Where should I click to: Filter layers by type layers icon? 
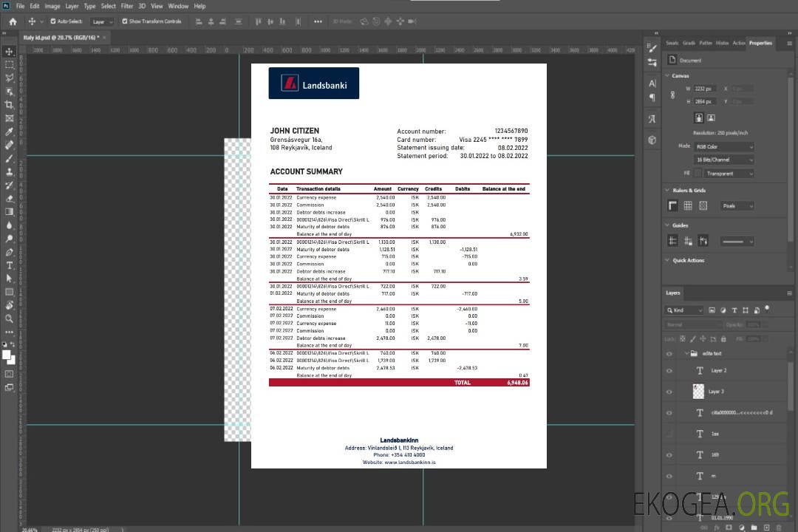click(734, 310)
